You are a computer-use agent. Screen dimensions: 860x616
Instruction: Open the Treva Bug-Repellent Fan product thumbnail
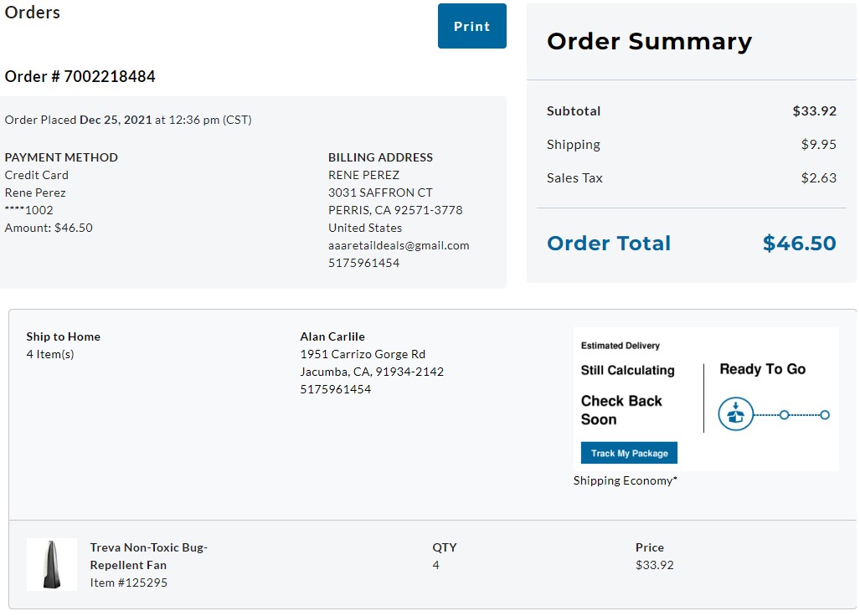(52, 564)
